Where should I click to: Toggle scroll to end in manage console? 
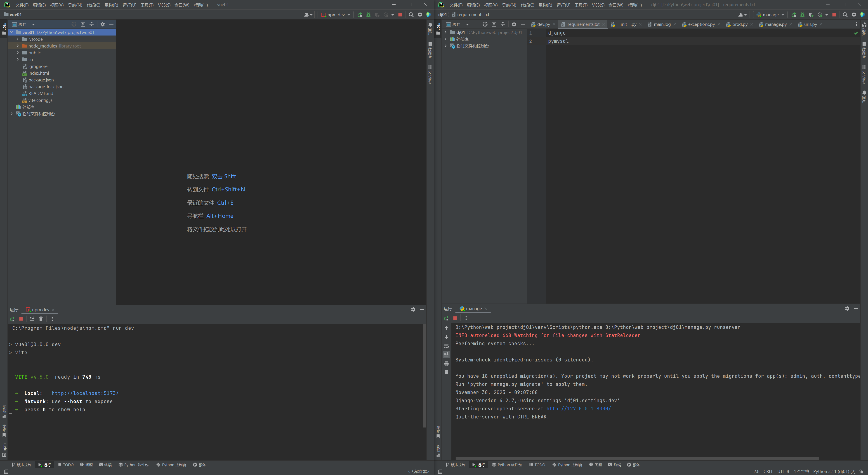446,354
